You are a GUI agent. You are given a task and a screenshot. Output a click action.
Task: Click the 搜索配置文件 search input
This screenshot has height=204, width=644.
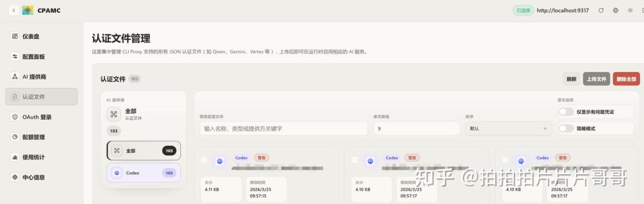(284, 129)
